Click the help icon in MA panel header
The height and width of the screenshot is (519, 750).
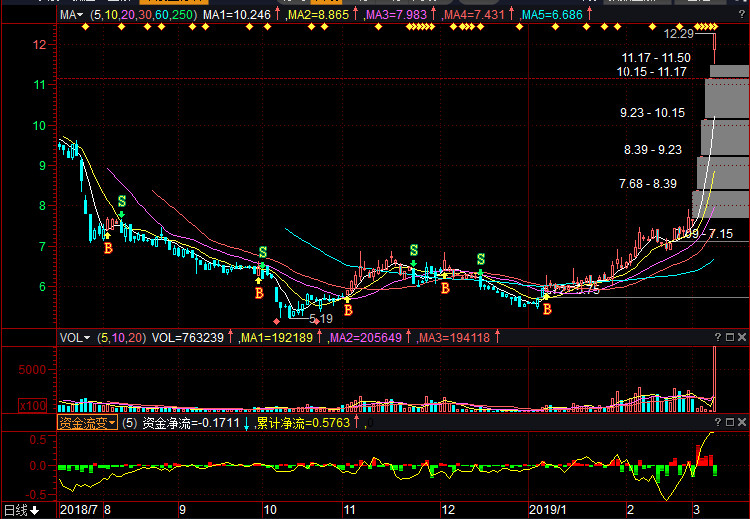click(x=741, y=15)
